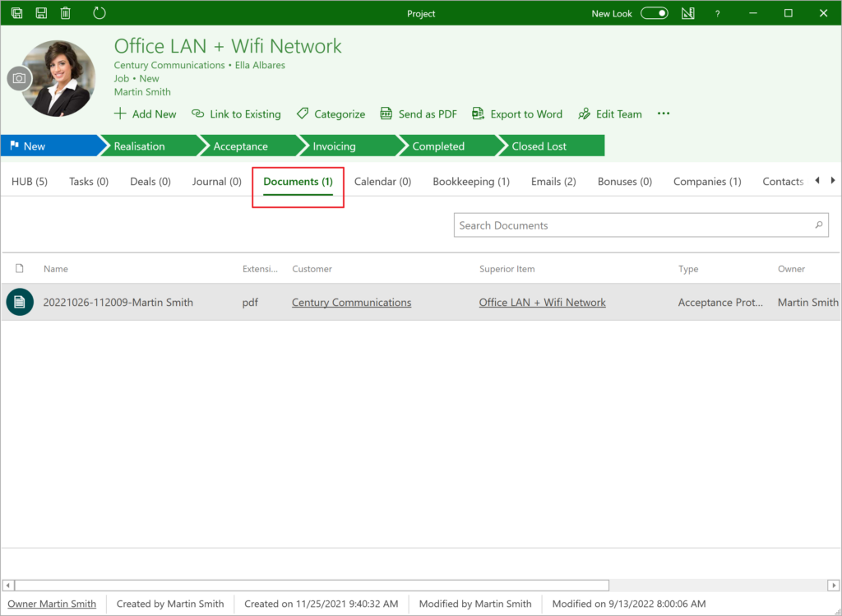Screen dimensions: 842x616
Task: Click the pdf extension cell
Action: tap(250, 303)
